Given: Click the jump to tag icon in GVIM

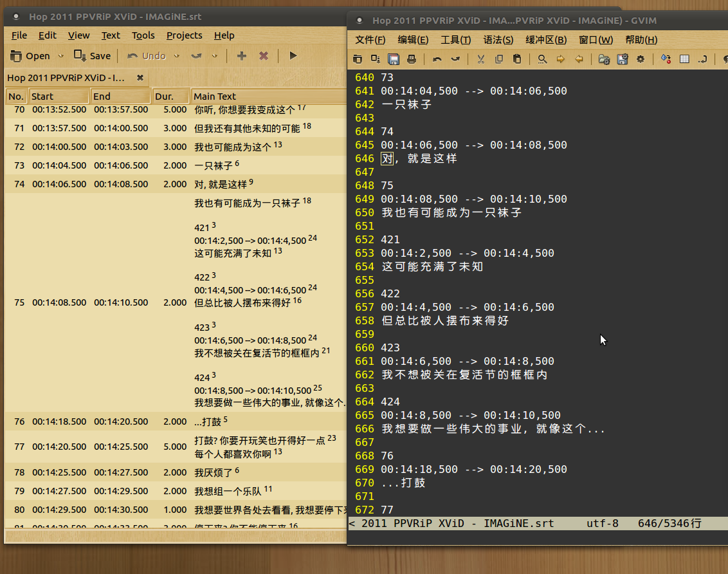Looking at the screenshot, I should (702, 59).
